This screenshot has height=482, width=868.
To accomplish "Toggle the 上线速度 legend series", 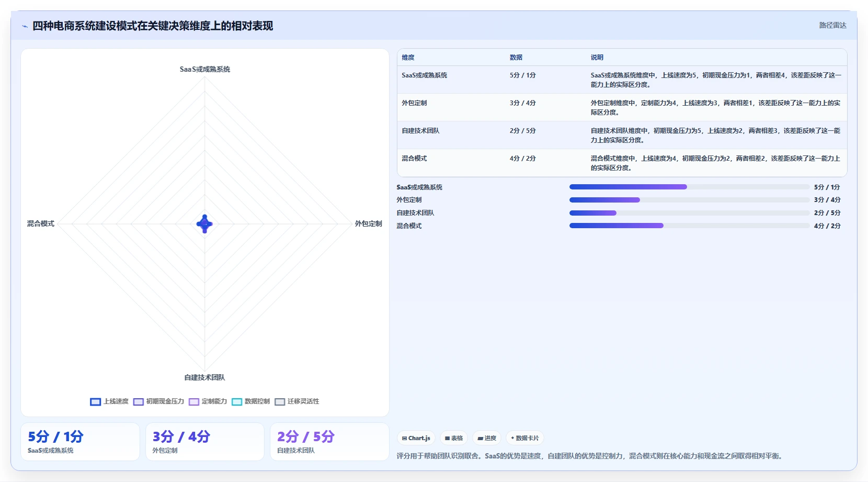I will click(x=109, y=401).
